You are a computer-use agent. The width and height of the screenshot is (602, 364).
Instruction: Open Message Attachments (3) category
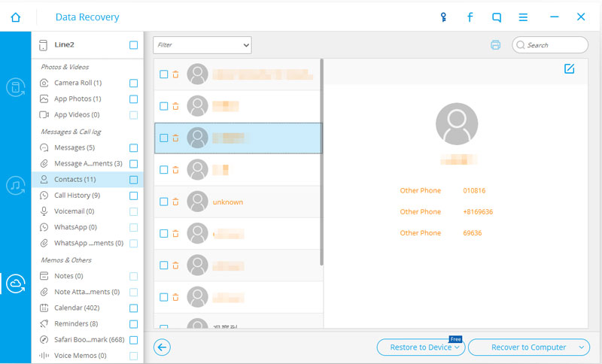[88, 164]
